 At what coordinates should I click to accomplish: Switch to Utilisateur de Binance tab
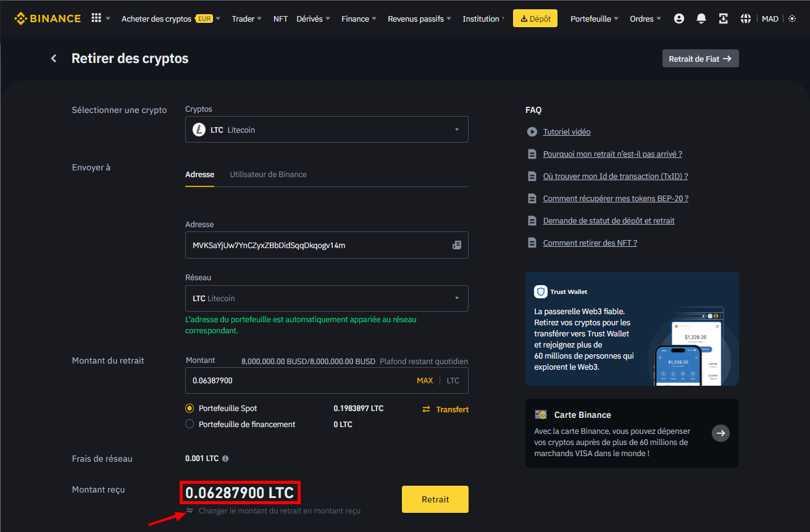tap(268, 175)
